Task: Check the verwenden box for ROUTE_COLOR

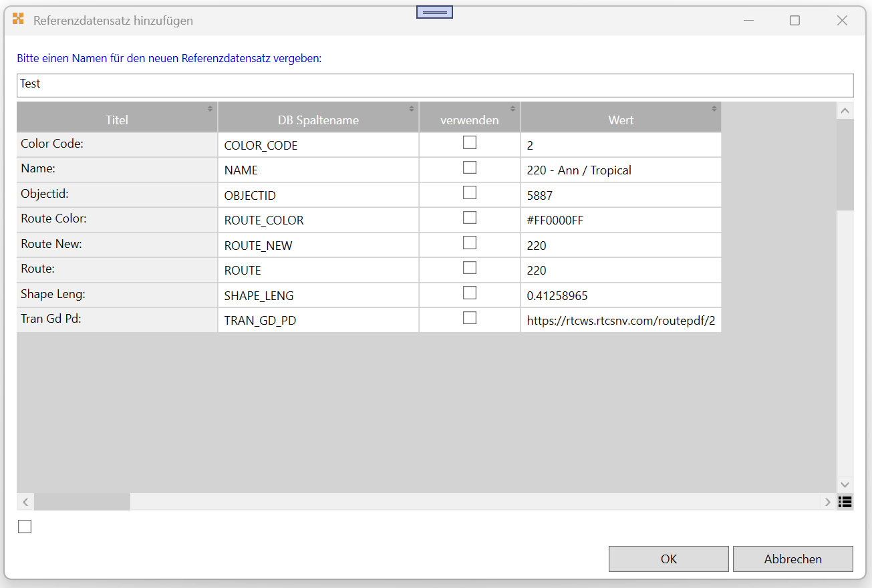Action: point(470,218)
